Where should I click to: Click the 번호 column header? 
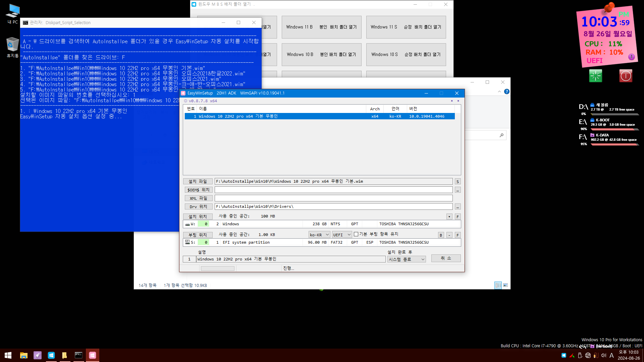click(191, 109)
